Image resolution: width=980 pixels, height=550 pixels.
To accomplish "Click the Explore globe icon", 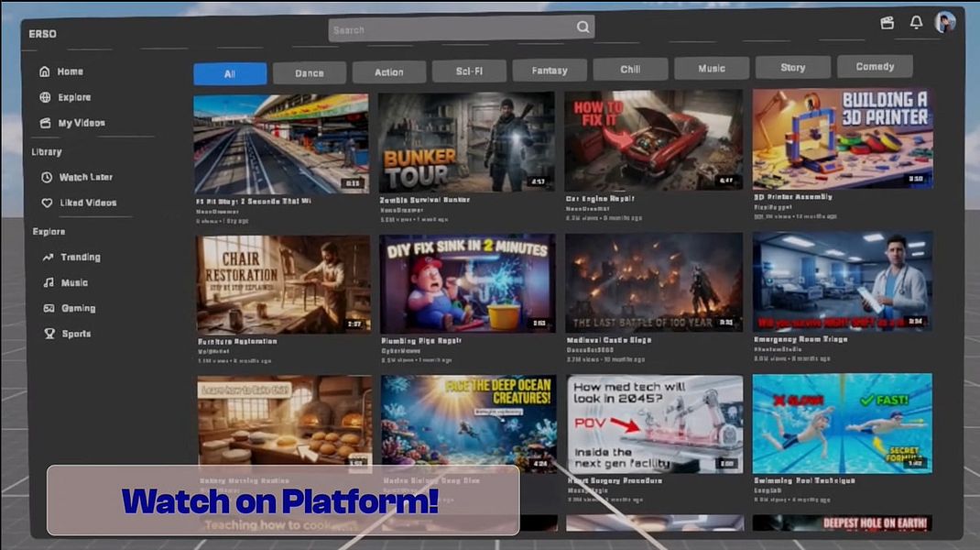I will point(45,97).
